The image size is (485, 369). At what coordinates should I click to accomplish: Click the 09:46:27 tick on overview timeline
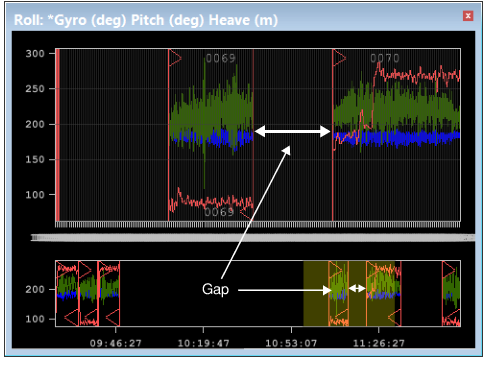(x=116, y=330)
